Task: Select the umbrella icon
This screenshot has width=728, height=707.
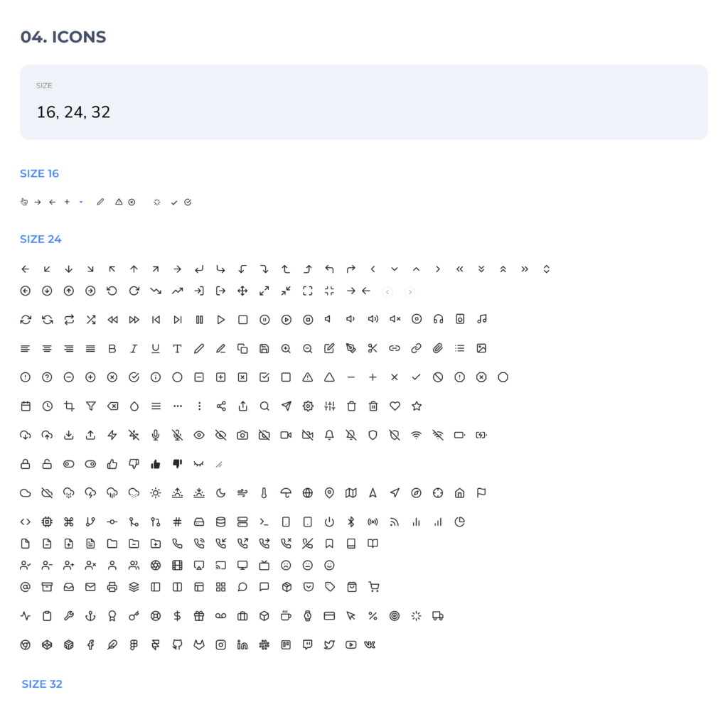Action: coord(286,492)
